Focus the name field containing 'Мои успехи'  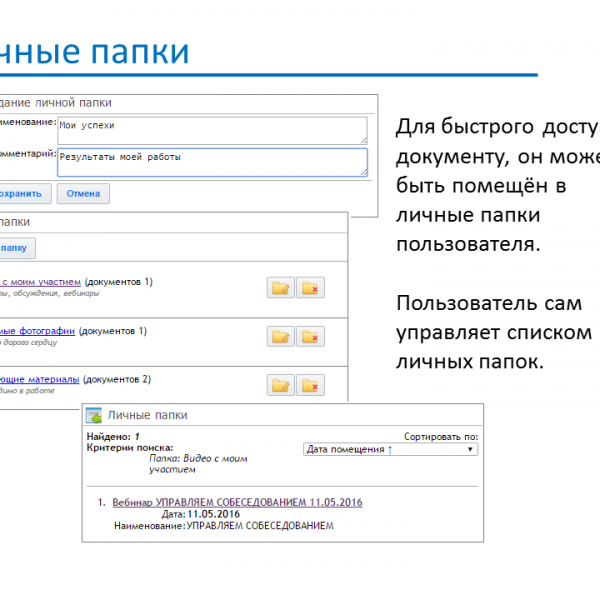(x=210, y=130)
